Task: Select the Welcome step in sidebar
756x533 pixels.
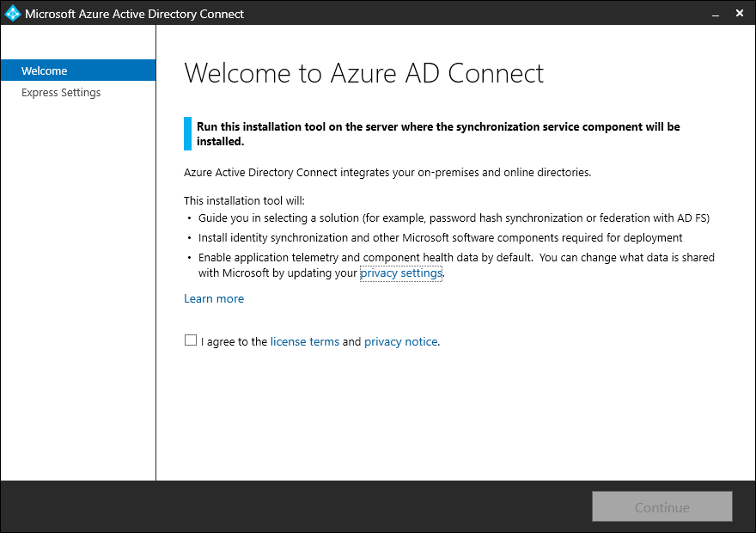Action: [x=45, y=70]
